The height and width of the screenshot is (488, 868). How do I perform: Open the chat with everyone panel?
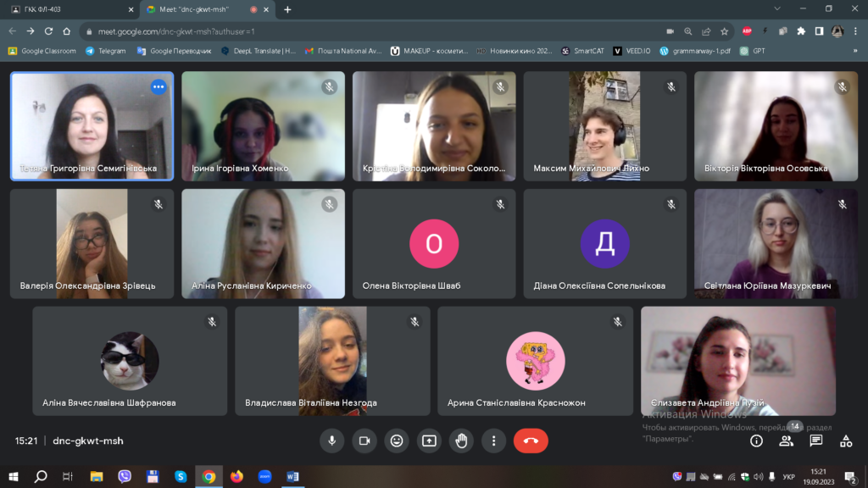pos(815,441)
